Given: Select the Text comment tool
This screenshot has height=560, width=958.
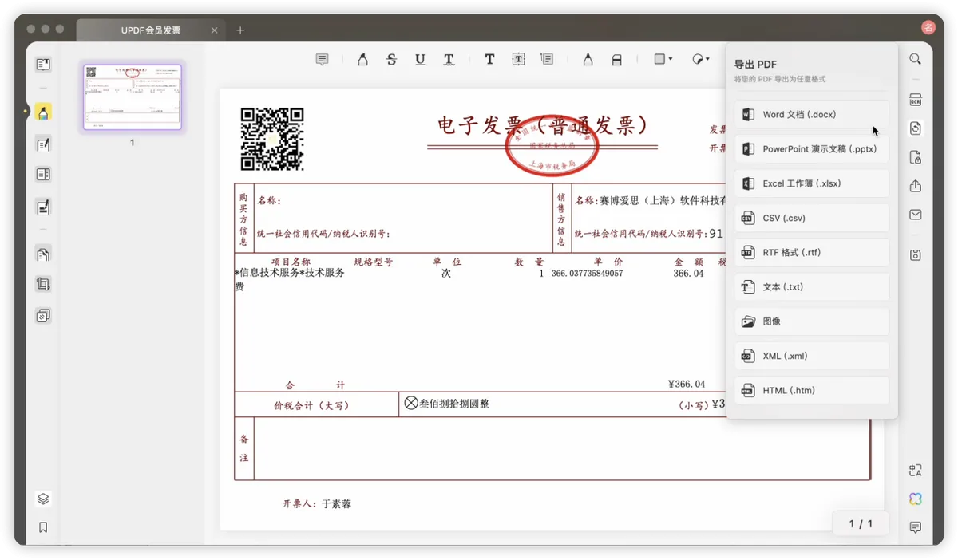Looking at the screenshot, I should pyautogui.click(x=489, y=60).
